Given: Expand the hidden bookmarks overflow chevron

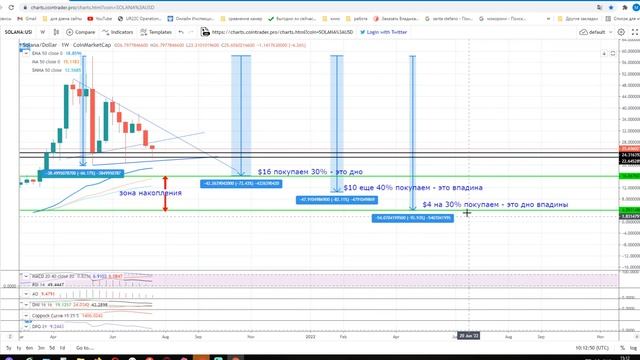Looking at the screenshot, I should point(548,19).
